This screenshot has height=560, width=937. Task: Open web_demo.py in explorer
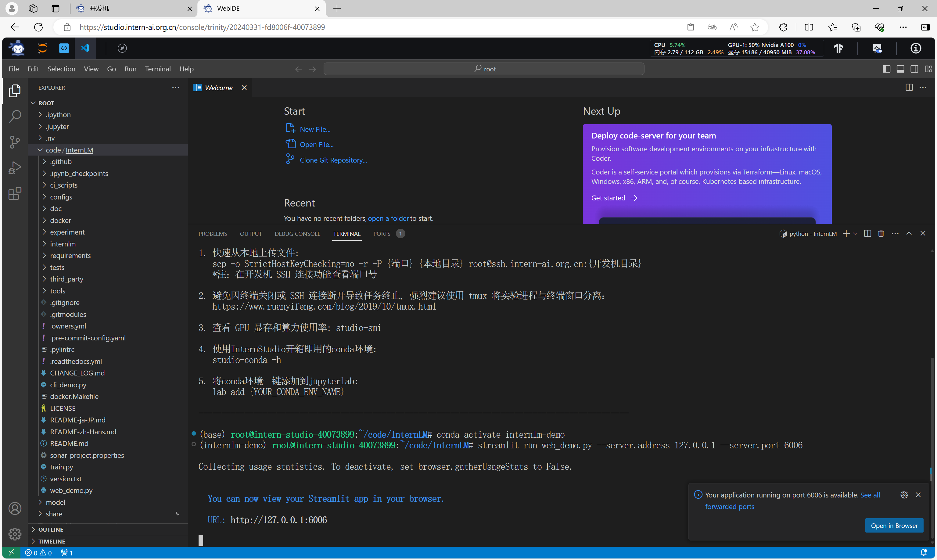(108, 490)
